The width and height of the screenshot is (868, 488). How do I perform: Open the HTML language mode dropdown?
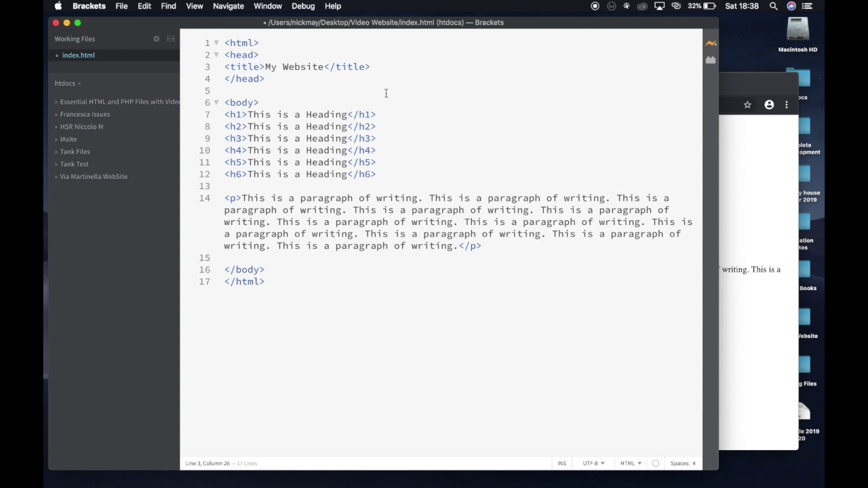631,464
